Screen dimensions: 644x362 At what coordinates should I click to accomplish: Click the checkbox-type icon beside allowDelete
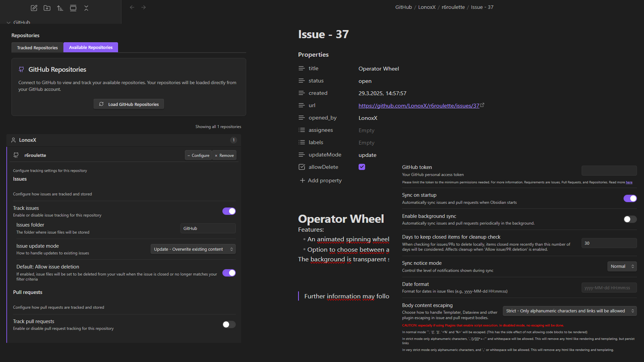[302, 167]
